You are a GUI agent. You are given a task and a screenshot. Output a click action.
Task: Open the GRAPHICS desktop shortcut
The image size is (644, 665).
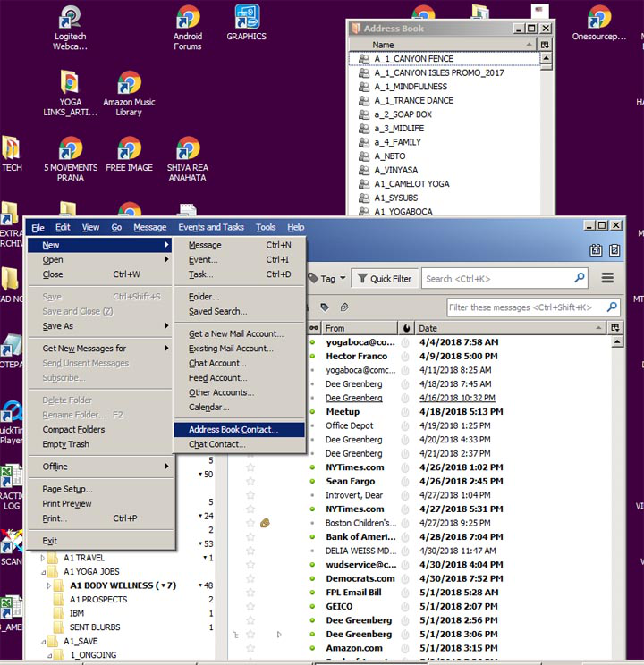tap(247, 22)
